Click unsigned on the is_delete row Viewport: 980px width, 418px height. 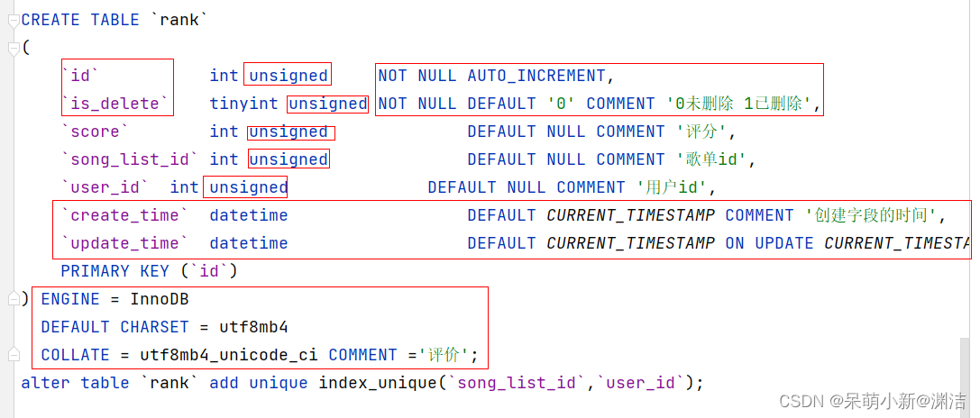tap(327, 104)
